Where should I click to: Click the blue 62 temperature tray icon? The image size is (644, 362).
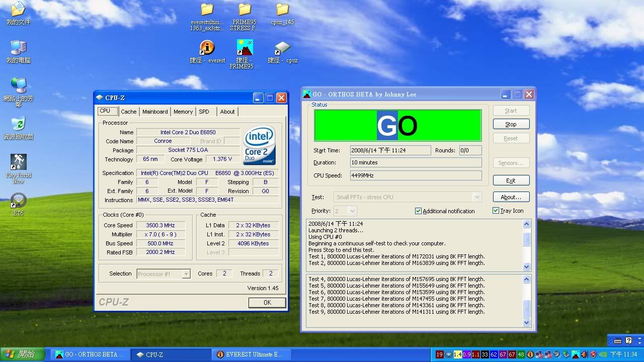pyautogui.click(x=494, y=354)
